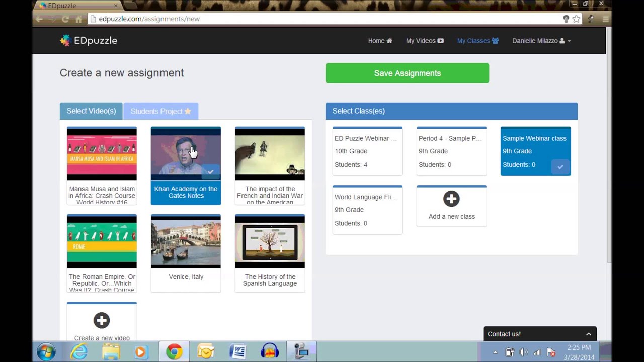Viewport: 644px width, 362px height.
Task: Bookmark this page with the star icon
Action: point(576,19)
